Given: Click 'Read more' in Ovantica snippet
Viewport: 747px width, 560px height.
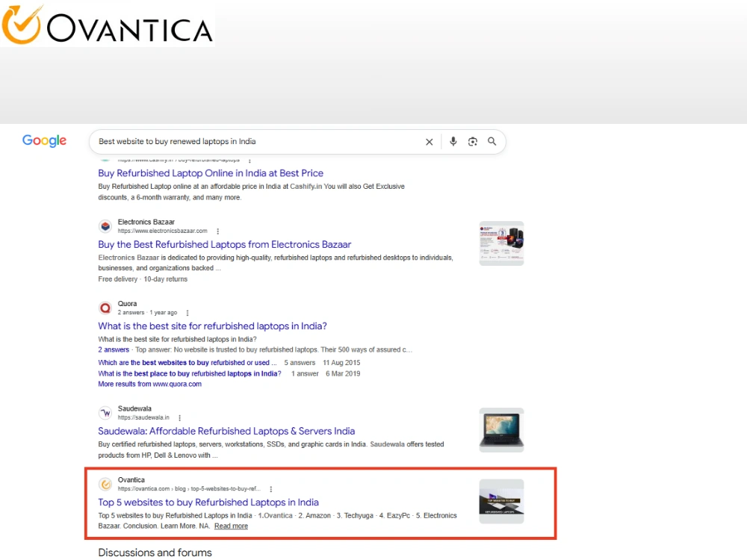Looking at the screenshot, I should click(231, 526).
